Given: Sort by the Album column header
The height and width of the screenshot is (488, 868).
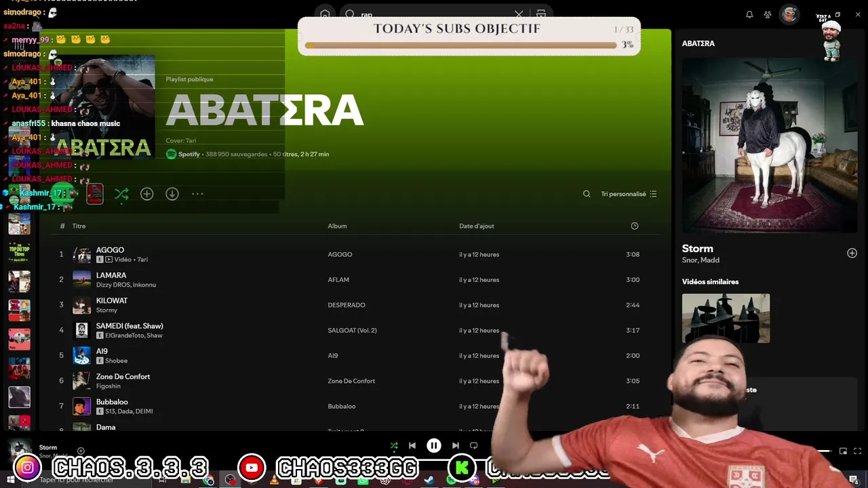Looking at the screenshot, I should pyautogui.click(x=337, y=226).
